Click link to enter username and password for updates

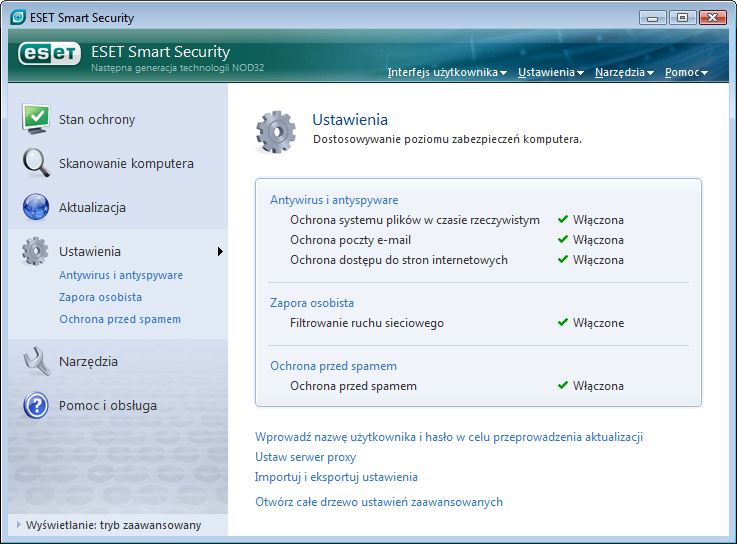click(x=449, y=437)
